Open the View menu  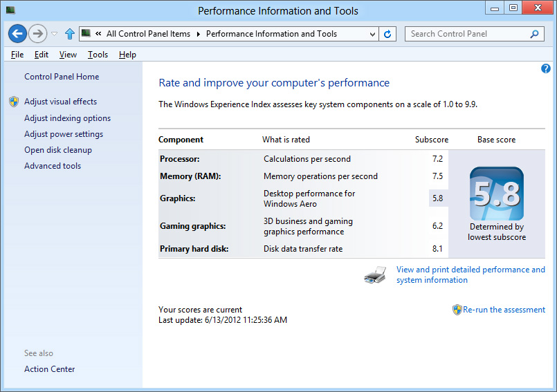pos(68,55)
